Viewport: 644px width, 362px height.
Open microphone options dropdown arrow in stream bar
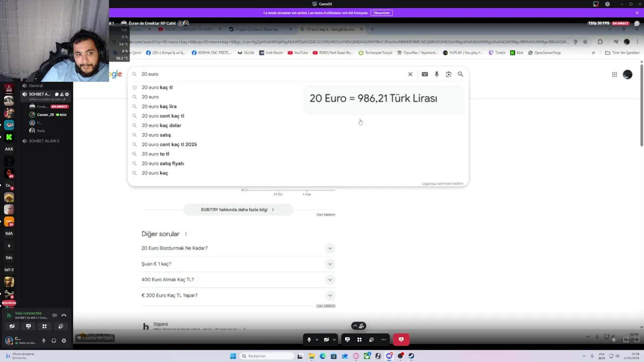[316, 339]
